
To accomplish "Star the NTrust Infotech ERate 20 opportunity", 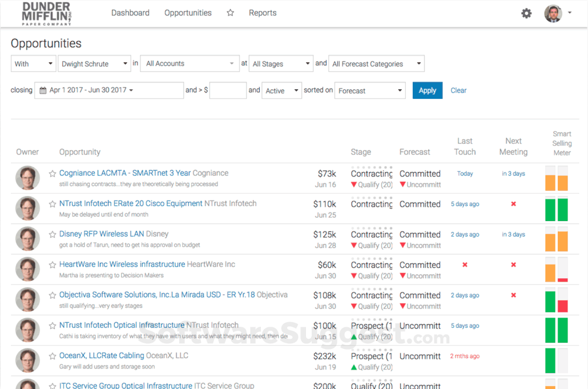I will [52, 204].
